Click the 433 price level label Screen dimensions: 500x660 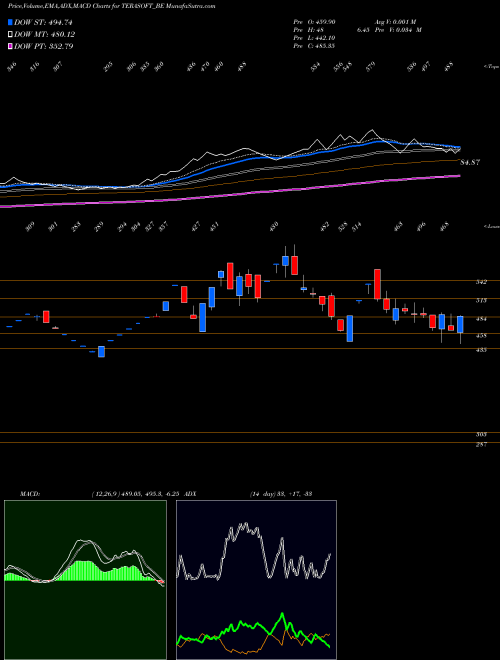point(481,350)
